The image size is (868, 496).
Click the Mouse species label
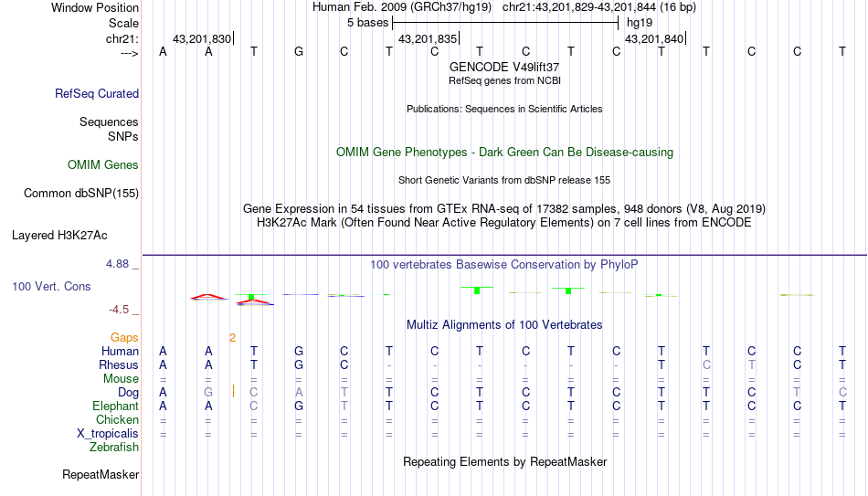(x=121, y=379)
